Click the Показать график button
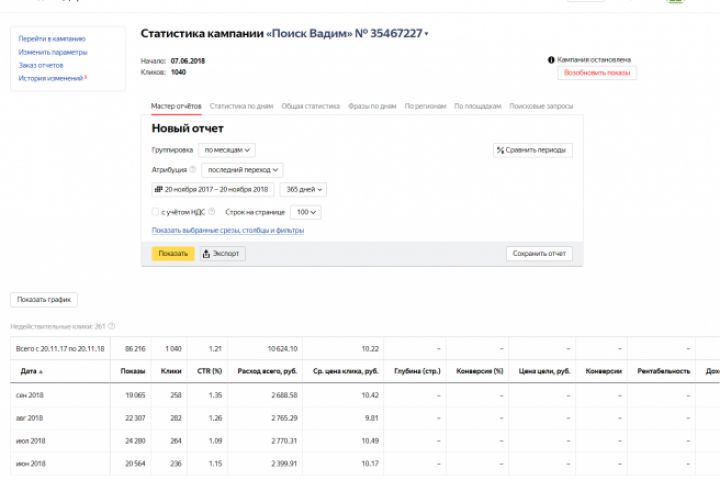Image resolution: width=720 pixels, height=480 pixels. (x=44, y=299)
